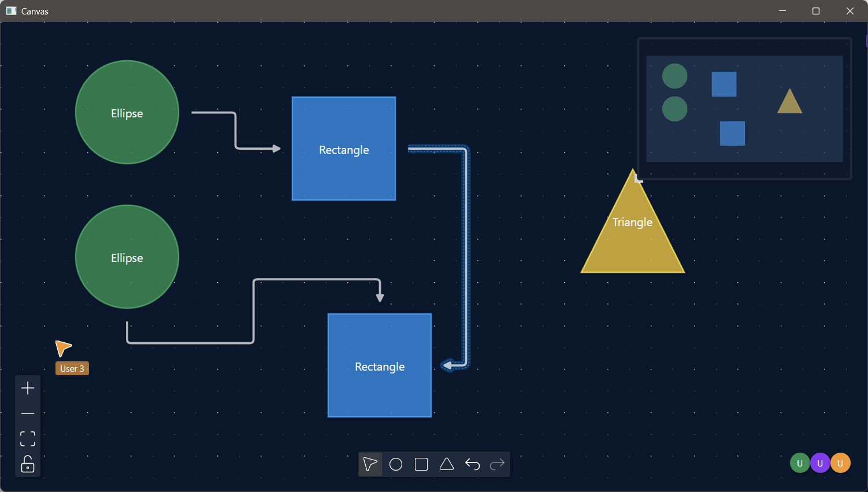Select the upper Rectangle node
The height and width of the screenshot is (492, 868).
(344, 149)
